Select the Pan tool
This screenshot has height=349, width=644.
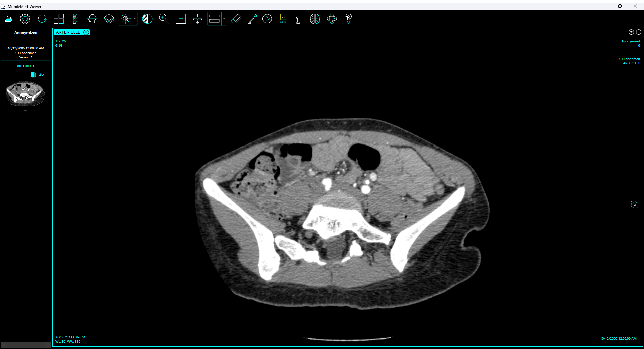pyautogui.click(x=197, y=19)
